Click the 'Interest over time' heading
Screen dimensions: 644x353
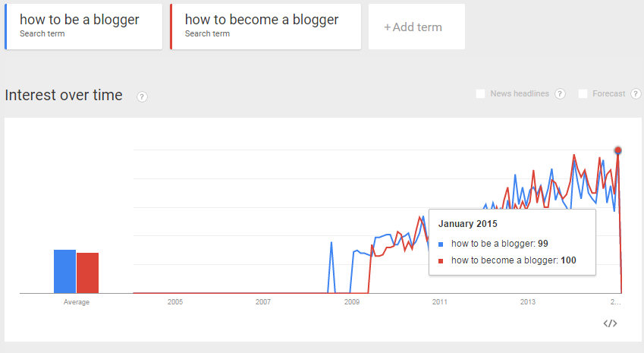pyautogui.click(x=64, y=96)
